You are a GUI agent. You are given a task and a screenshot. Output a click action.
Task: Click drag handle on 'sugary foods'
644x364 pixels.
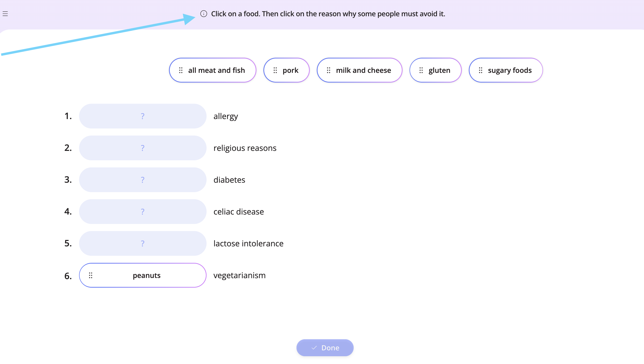point(480,70)
